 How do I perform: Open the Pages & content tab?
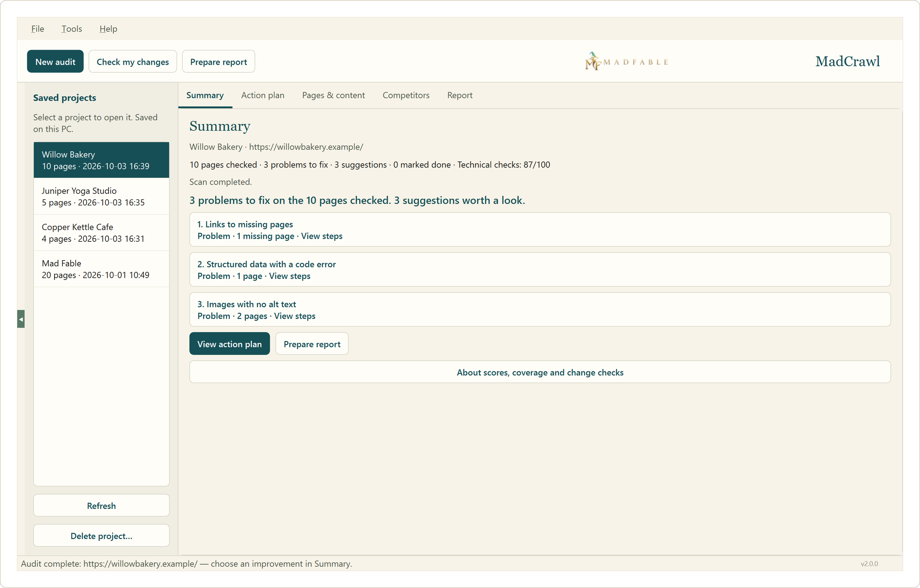click(x=333, y=95)
